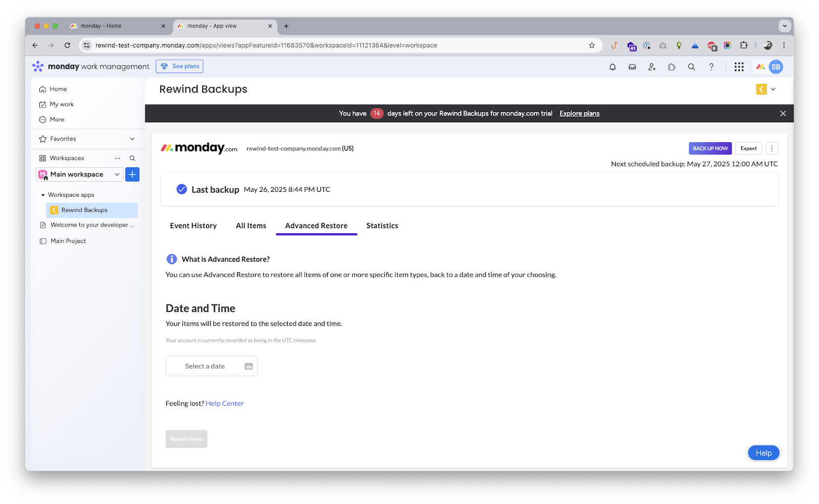Viewport: 819px width, 504px height.
Task: Open the help question mark icon
Action: 711,67
